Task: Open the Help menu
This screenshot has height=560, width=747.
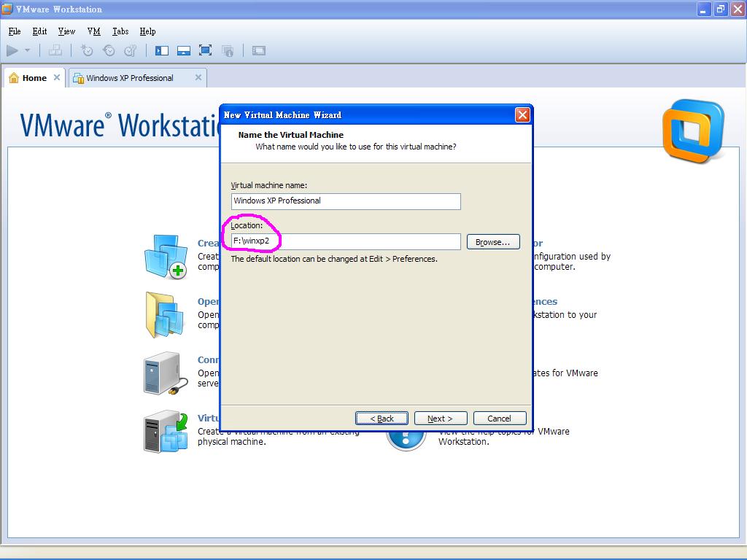Action: pyautogui.click(x=147, y=31)
